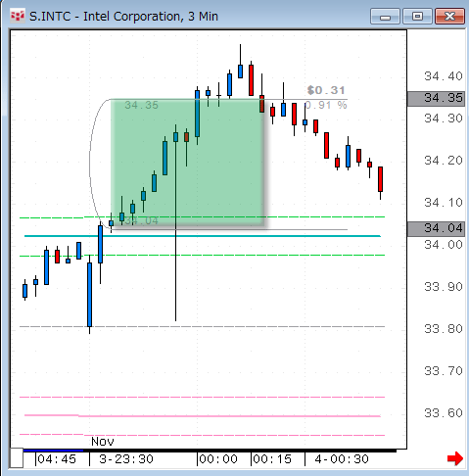Click the title text S.INTC - Intel Corporation, 3 Min
This screenshot has width=469, height=476.
coord(123,17)
